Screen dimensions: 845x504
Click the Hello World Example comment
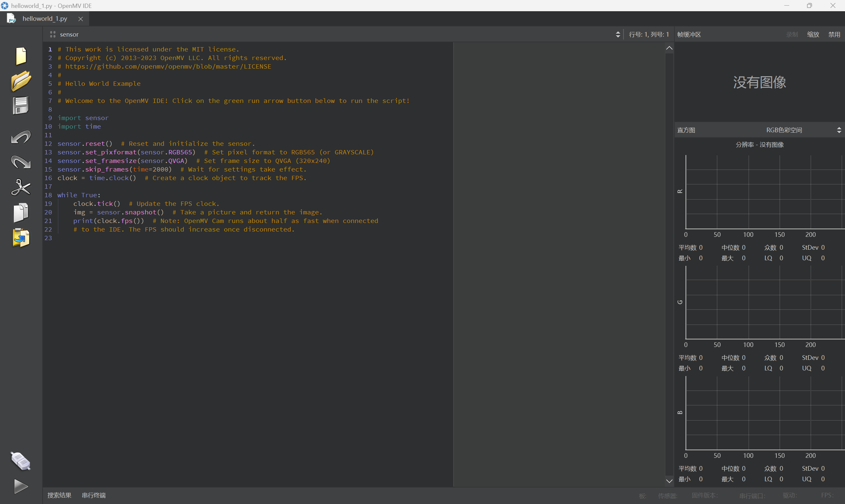[x=99, y=83]
